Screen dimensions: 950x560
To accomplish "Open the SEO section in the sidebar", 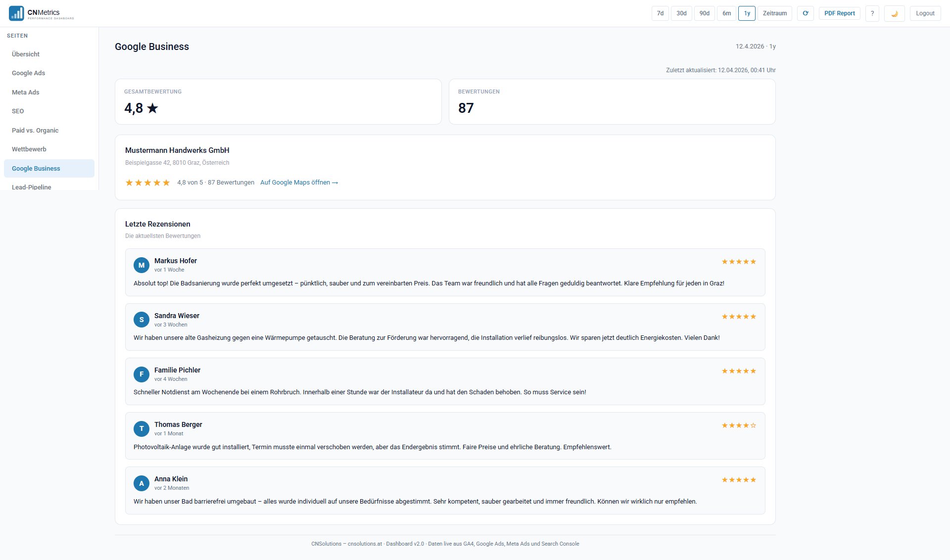I will coord(18,111).
